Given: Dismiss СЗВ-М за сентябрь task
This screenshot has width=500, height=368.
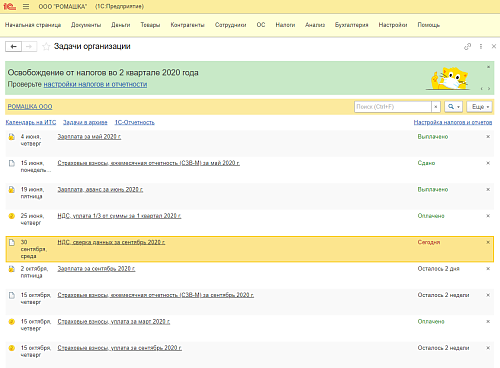Looking at the screenshot, I should click(x=488, y=295).
